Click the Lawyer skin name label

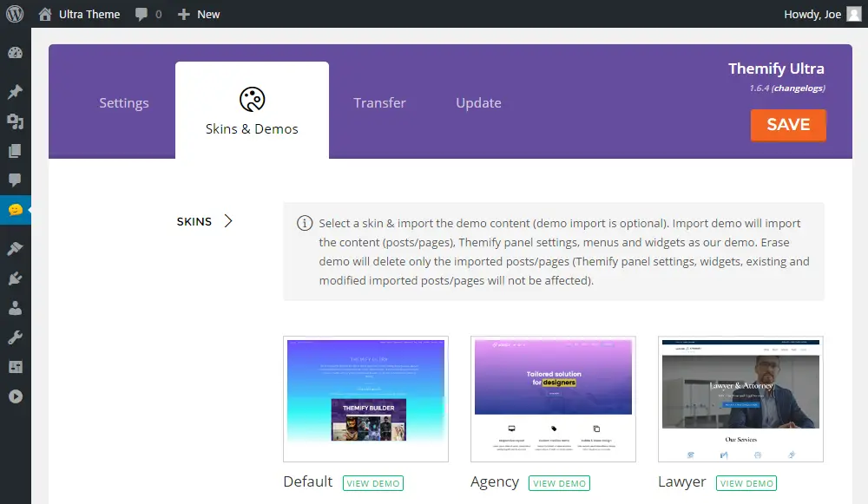point(682,481)
